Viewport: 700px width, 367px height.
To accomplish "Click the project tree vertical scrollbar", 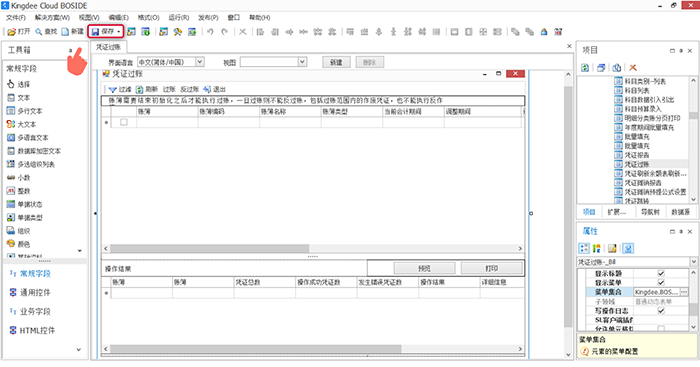I will pyautogui.click(x=693, y=140).
